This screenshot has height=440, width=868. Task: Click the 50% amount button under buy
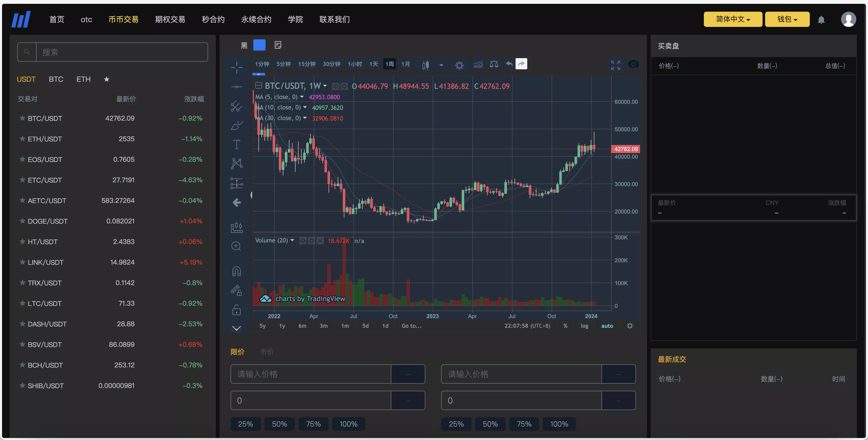coord(279,424)
